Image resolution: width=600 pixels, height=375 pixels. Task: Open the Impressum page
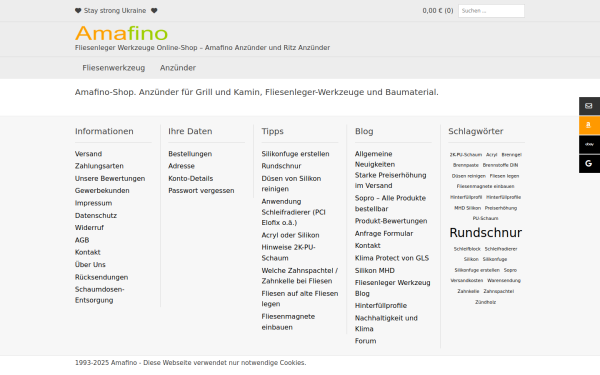93,203
